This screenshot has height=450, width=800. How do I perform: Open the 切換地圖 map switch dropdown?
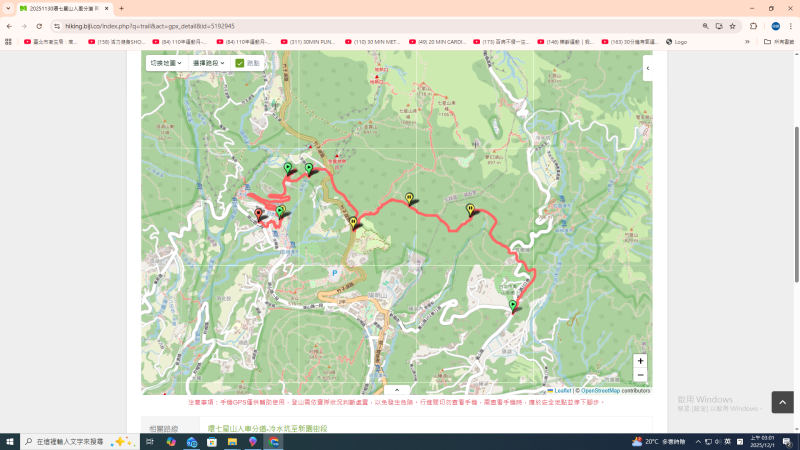click(x=165, y=63)
